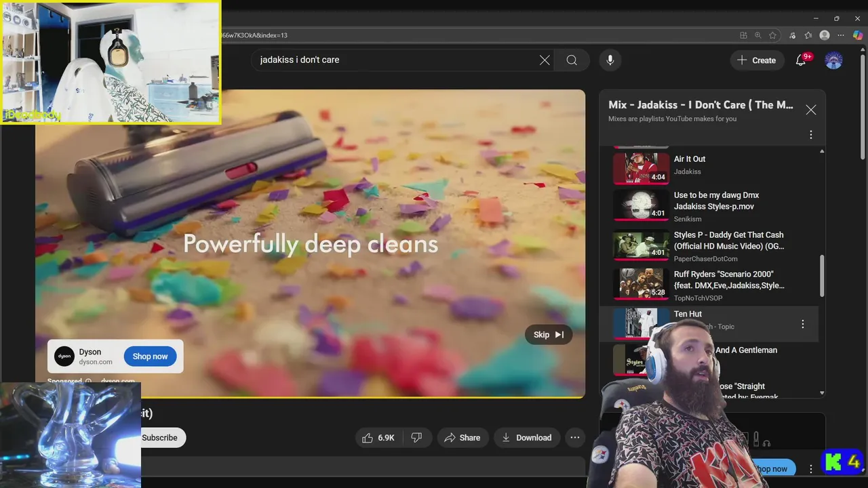Image resolution: width=868 pixels, height=488 pixels.
Task: Open the browser profile icon
Action: point(825,35)
